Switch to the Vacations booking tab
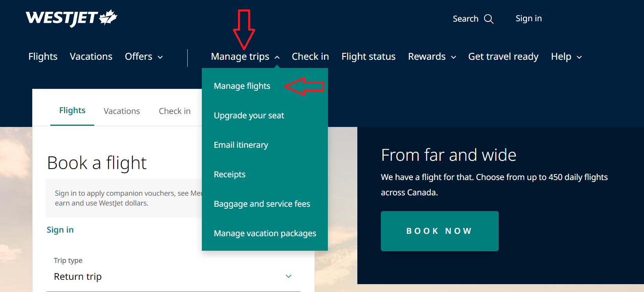 pos(122,111)
